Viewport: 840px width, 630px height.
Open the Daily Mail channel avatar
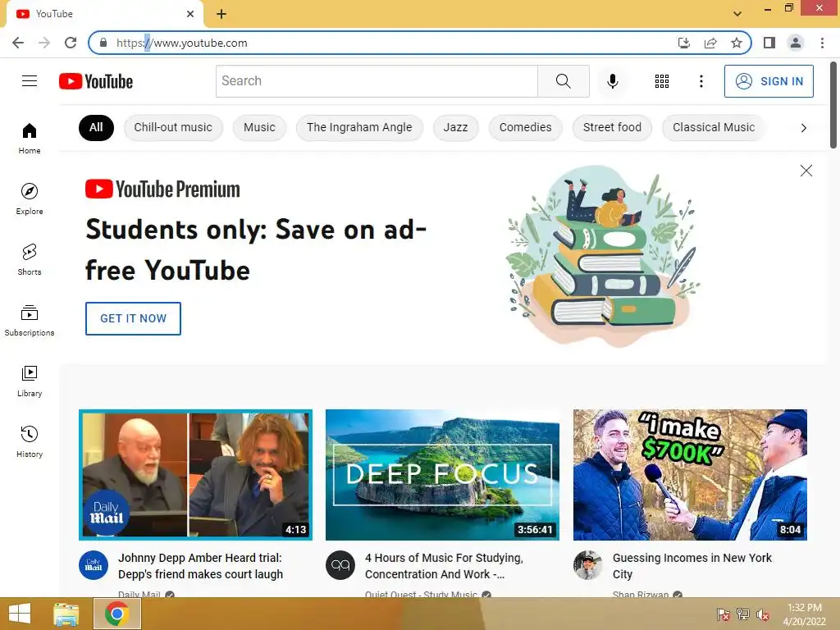[94, 565]
